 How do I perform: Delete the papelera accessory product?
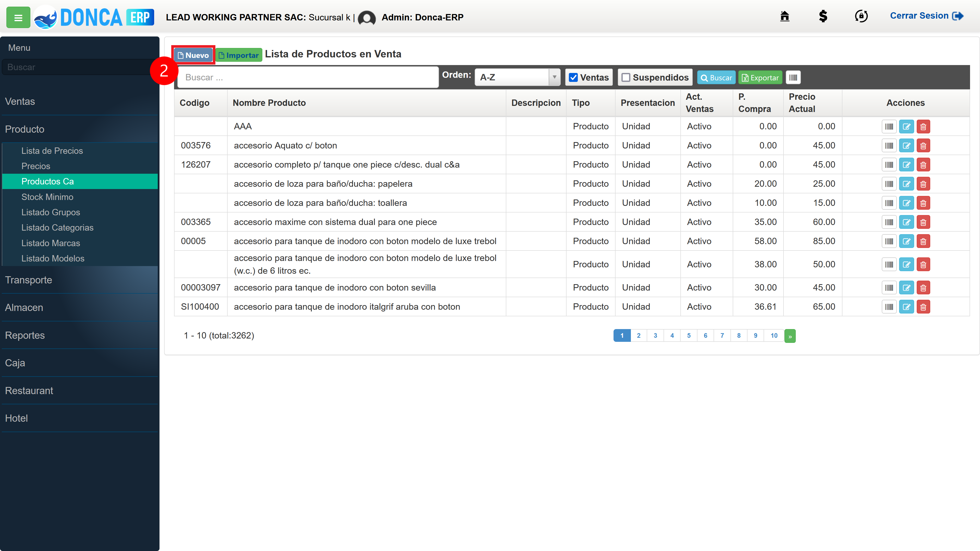pos(923,184)
